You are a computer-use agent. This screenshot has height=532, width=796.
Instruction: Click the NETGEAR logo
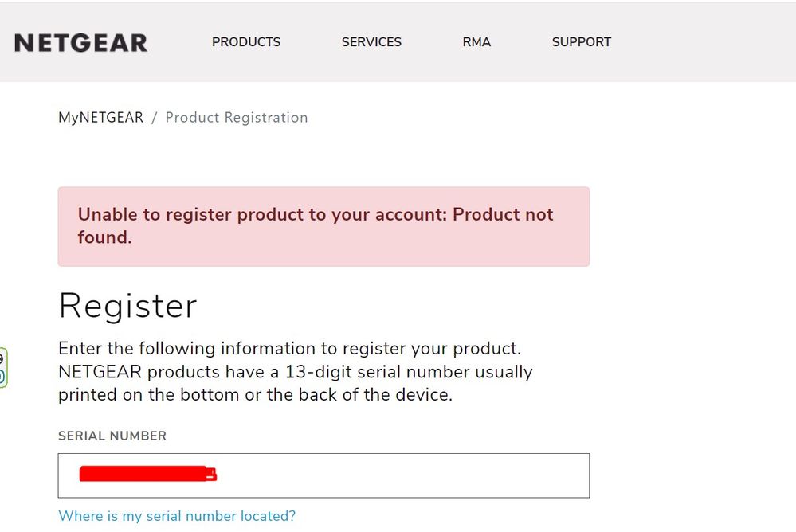[x=80, y=42]
